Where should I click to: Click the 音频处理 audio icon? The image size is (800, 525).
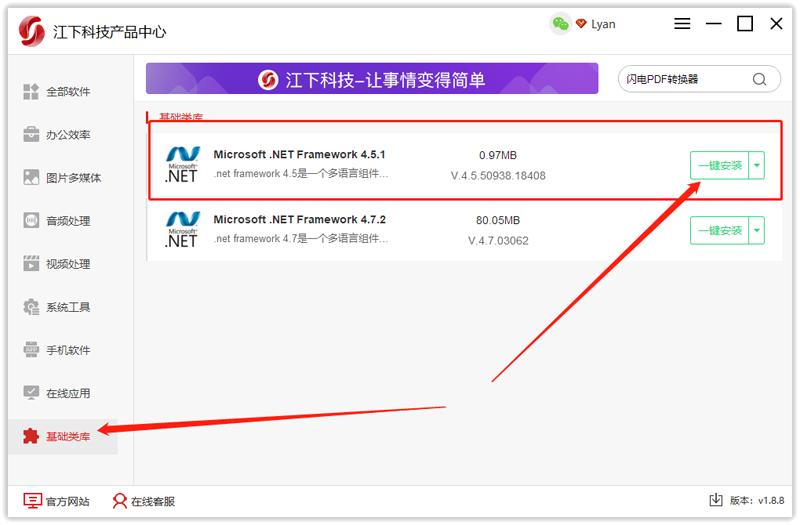point(31,220)
